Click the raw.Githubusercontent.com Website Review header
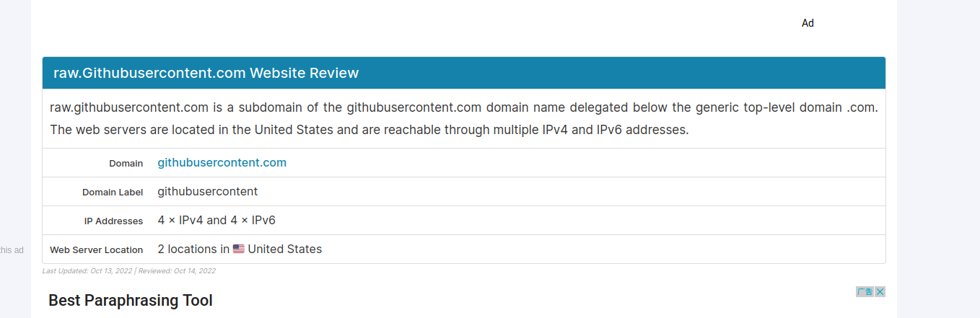Viewport: 980px width, 318px height. click(206, 73)
